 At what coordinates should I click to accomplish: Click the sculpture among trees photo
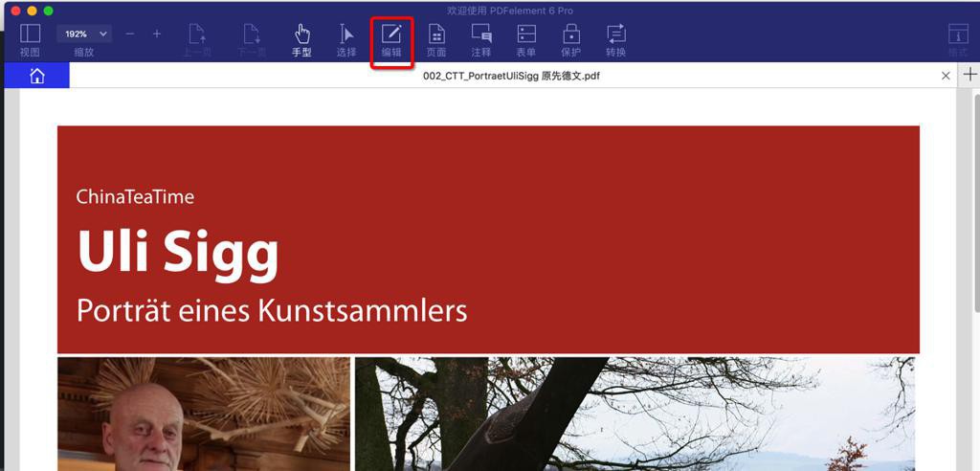(635, 415)
